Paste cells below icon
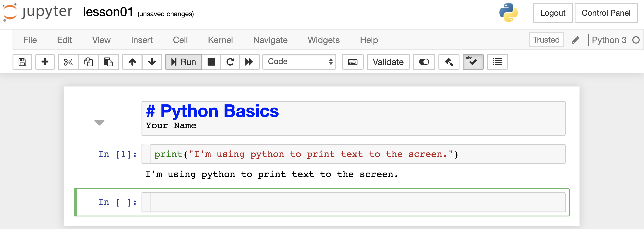 coord(108,62)
